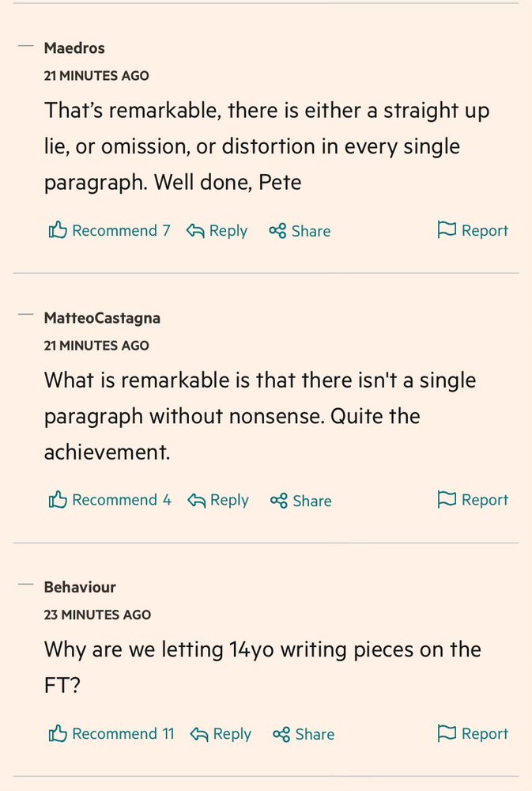Click the report flag icon on Maedros's comment
Screen dimensions: 532x791
click(x=447, y=229)
